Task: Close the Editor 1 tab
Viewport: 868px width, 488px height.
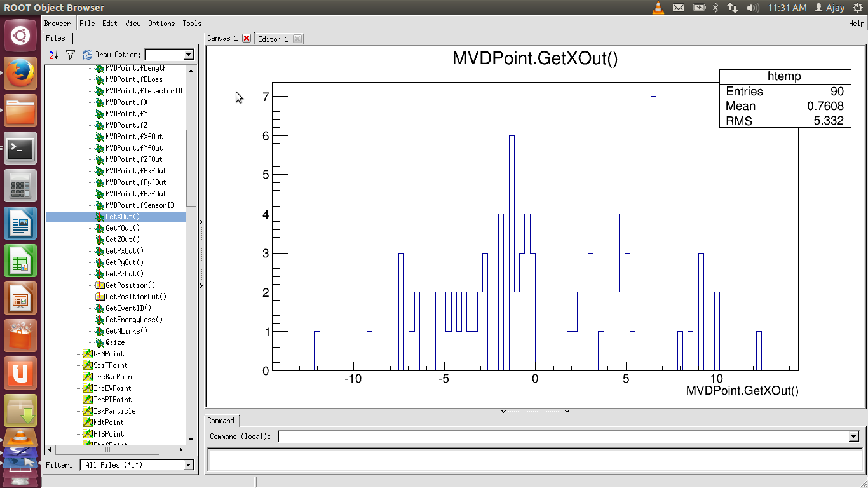Action: (x=297, y=39)
